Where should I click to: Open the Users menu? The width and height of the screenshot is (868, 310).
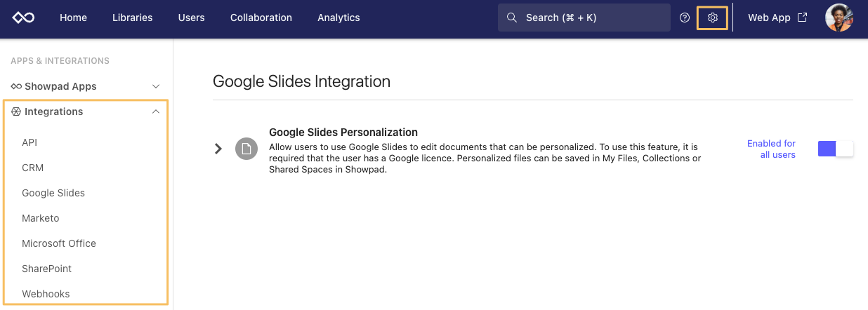[x=191, y=18]
